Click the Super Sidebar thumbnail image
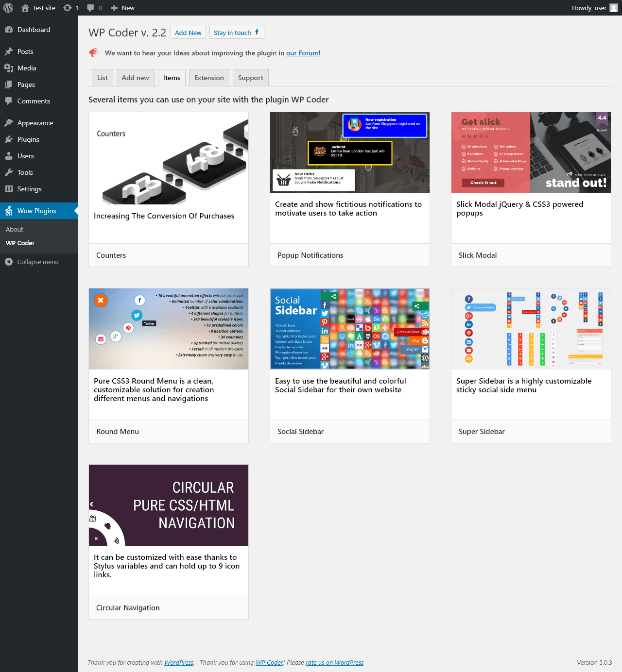This screenshot has width=622, height=672. pos(531,329)
